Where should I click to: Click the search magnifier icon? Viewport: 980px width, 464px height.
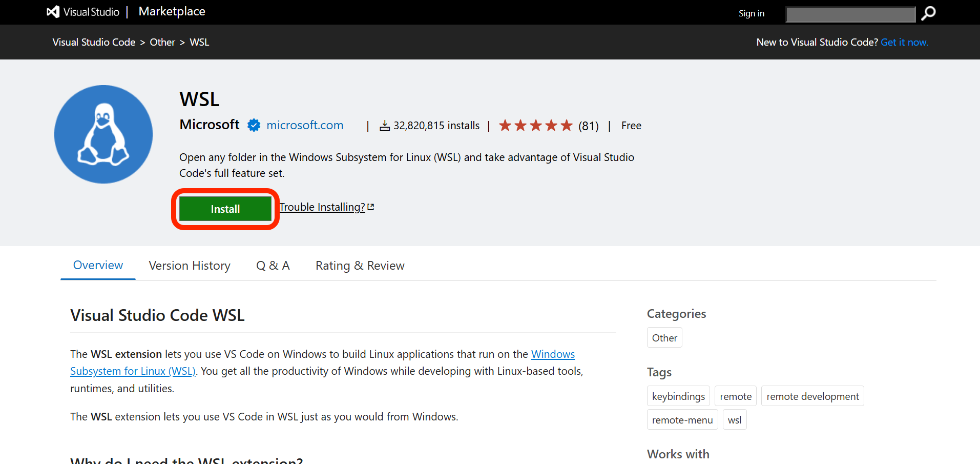click(x=928, y=14)
